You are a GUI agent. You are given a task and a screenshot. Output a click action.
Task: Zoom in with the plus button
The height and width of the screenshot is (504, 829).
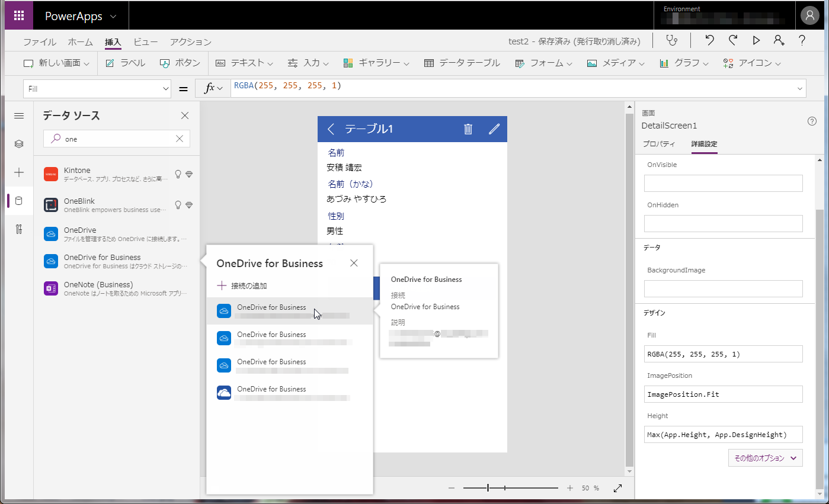click(x=570, y=488)
